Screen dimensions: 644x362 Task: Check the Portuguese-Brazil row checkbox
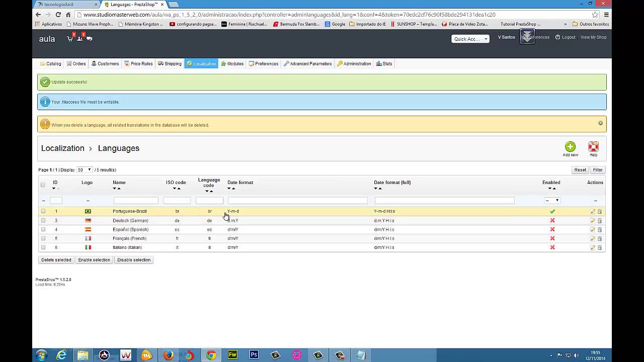[43, 211]
